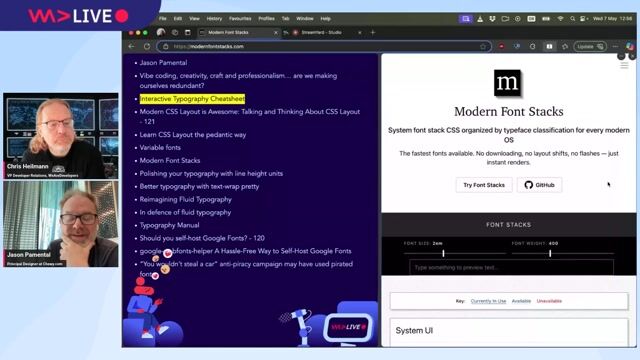The width and height of the screenshot is (640, 360).
Task: Go back with the browser back arrow
Action: point(131,47)
